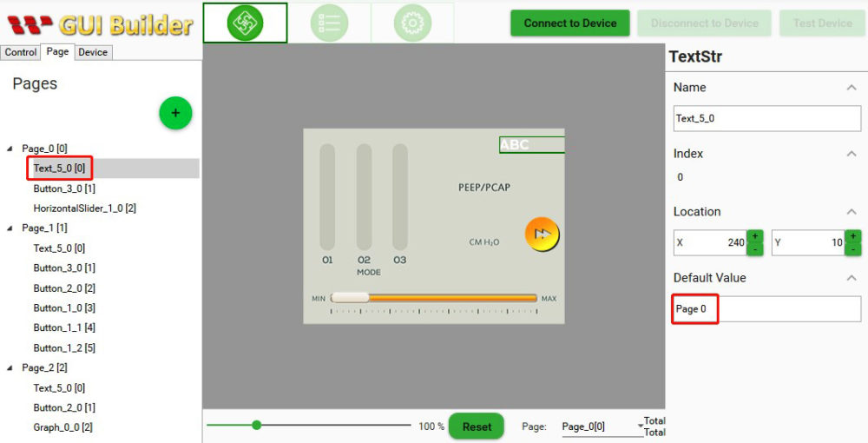Add a new page with green plus button
Image resolution: width=868 pixels, height=443 pixels.
175,113
